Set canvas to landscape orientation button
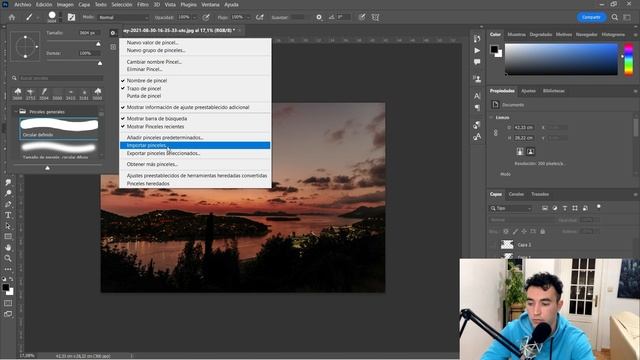The image size is (640, 360). (530, 151)
